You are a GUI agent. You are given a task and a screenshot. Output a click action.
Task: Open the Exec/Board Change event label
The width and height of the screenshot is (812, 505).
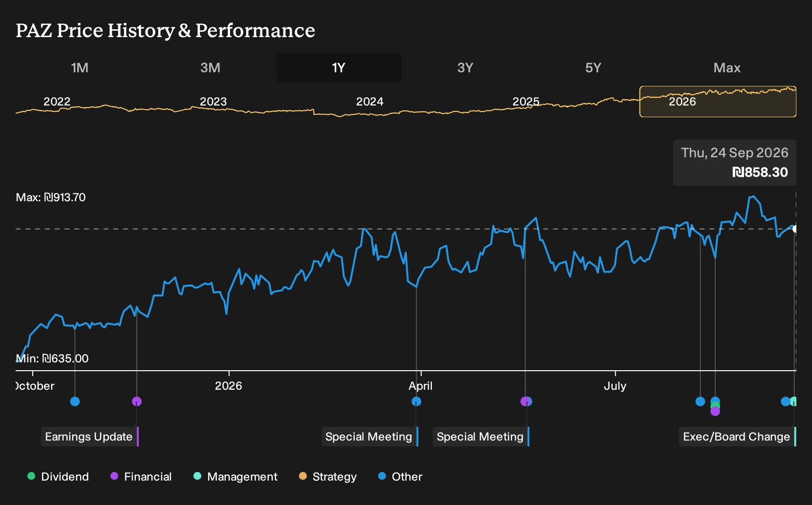point(738,437)
